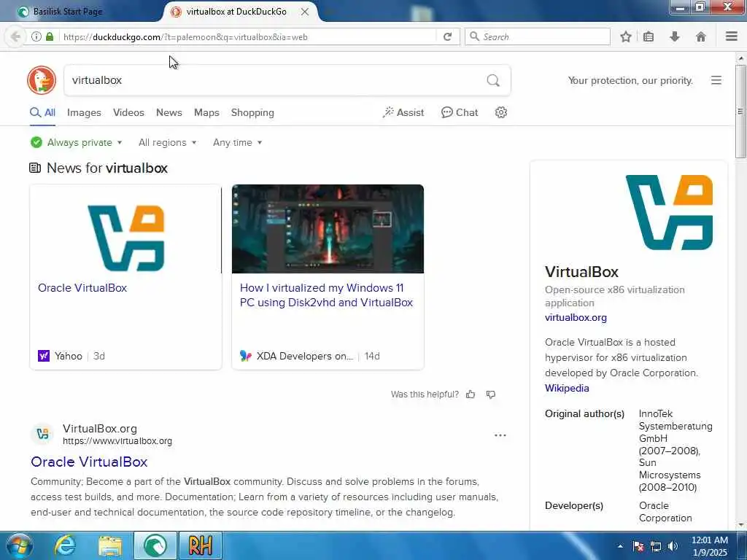The width and height of the screenshot is (747, 560).
Task: Go to home page via house icon
Action: [x=701, y=36]
